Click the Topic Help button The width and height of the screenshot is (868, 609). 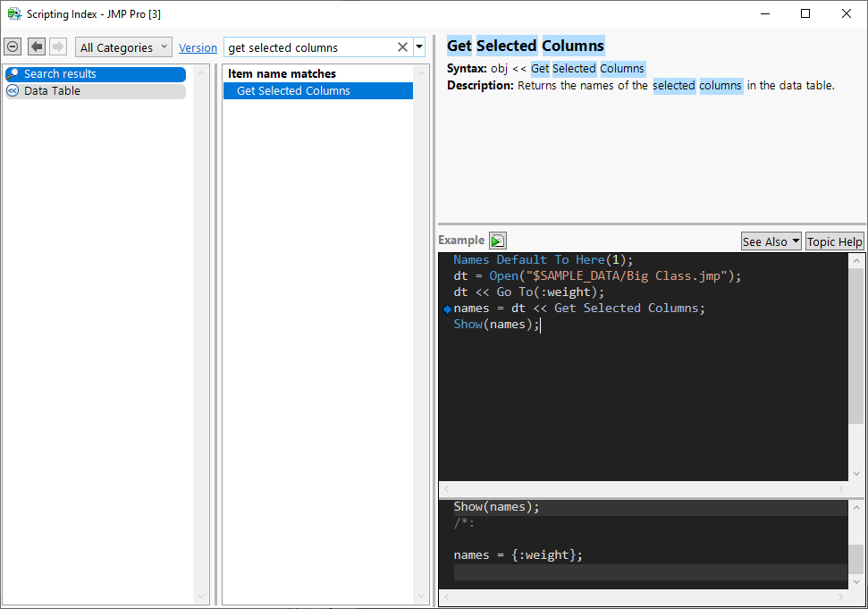(834, 241)
